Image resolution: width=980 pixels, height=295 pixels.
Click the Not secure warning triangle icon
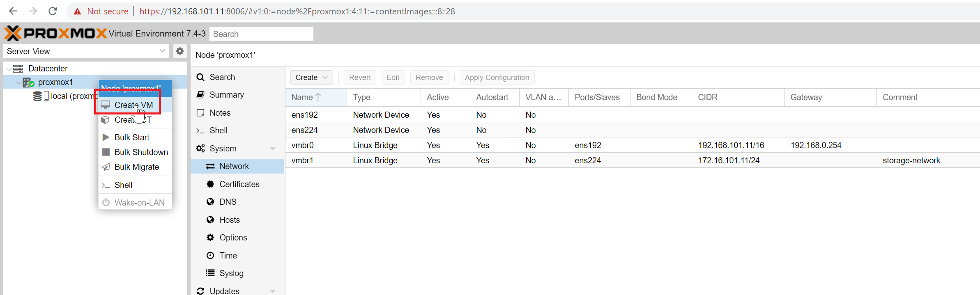77,11
